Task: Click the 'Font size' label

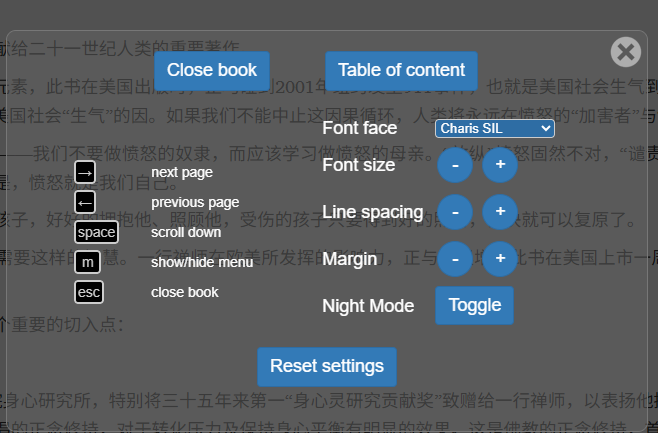Action: 359,165
